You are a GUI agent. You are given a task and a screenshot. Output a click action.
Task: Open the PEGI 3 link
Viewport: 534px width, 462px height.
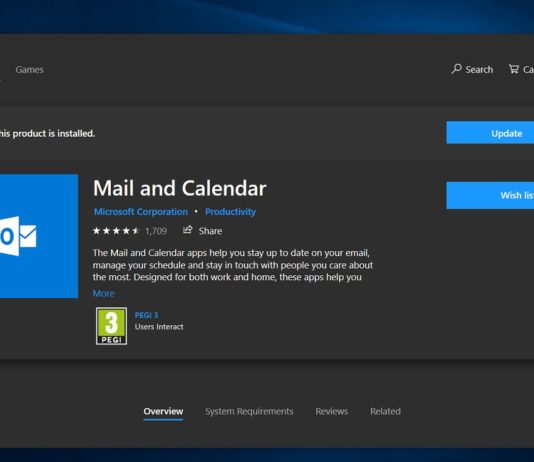[x=146, y=315]
